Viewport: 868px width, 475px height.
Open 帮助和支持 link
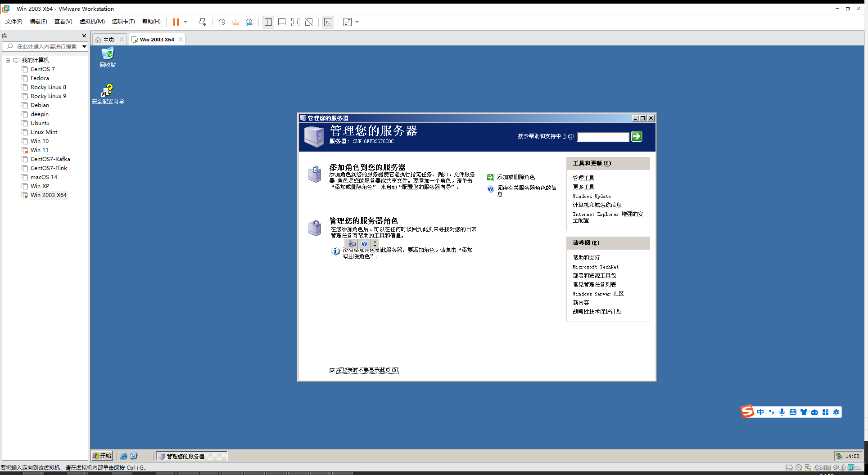586,257
